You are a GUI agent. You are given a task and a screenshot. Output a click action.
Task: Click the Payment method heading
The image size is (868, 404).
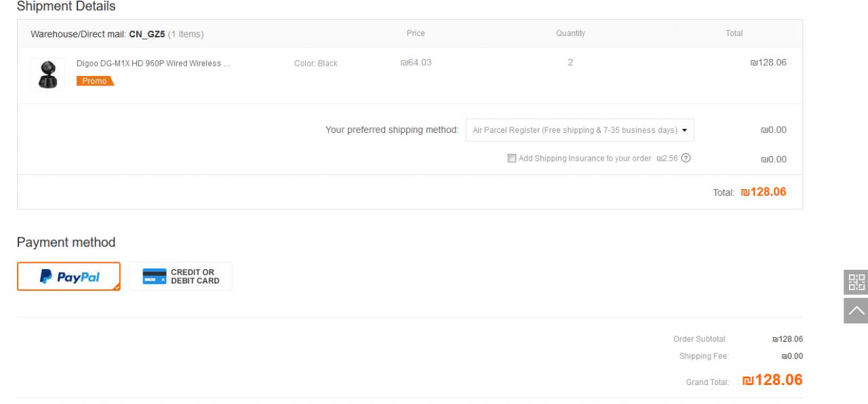pyautogui.click(x=66, y=243)
